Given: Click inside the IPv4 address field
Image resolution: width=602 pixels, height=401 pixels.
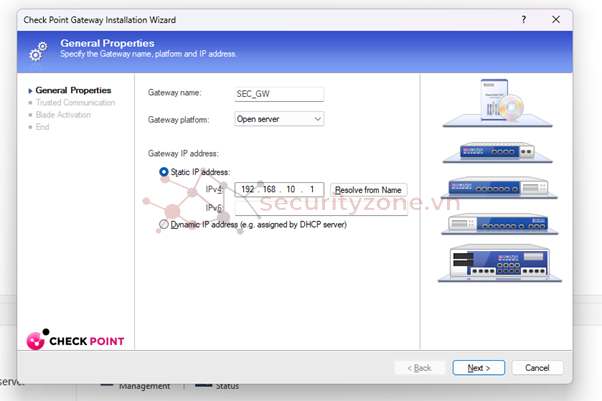Looking at the screenshot, I should pyautogui.click(x=280, y=189).
